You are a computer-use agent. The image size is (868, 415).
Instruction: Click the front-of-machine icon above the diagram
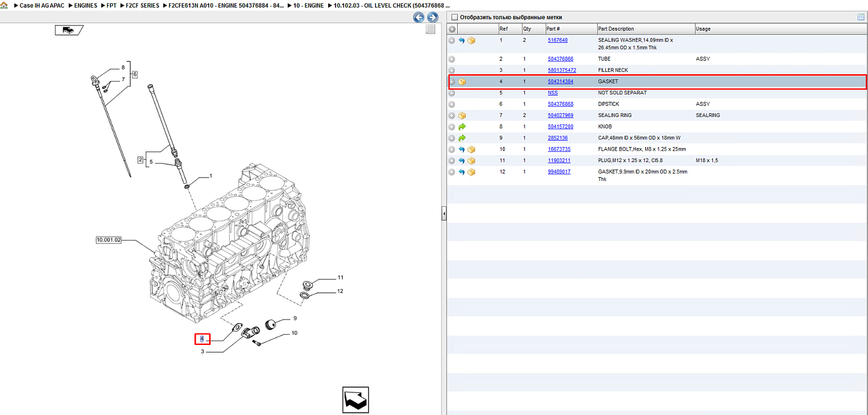pyautogui.click(x=69, y=30)
